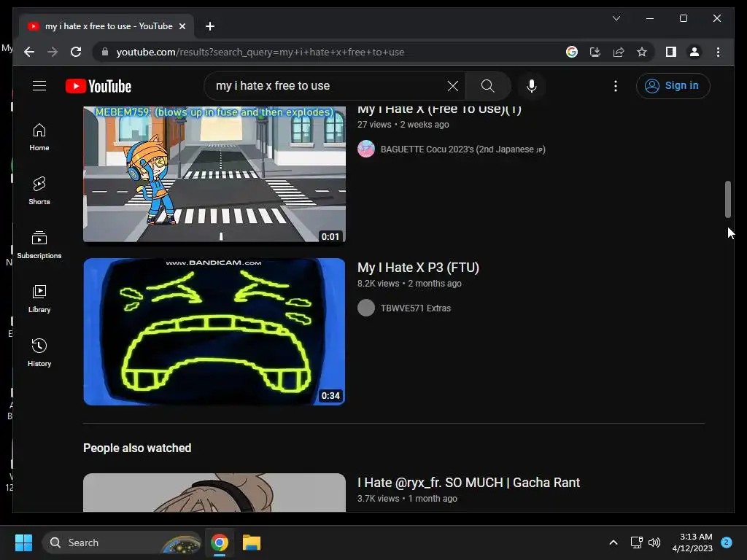Open Subscriptions in the sidebar
Screen dimensions: 747x560
39,245
